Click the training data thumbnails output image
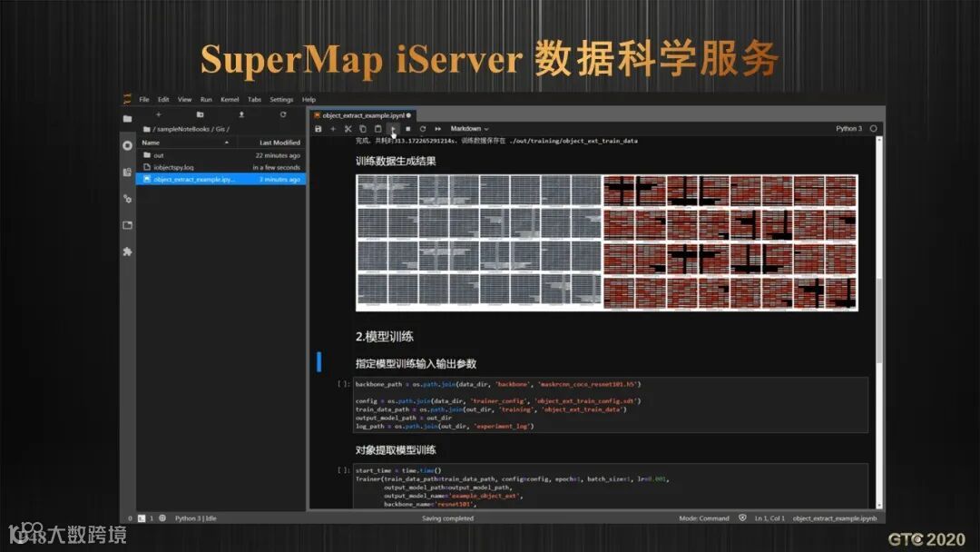 pos(607,242)
